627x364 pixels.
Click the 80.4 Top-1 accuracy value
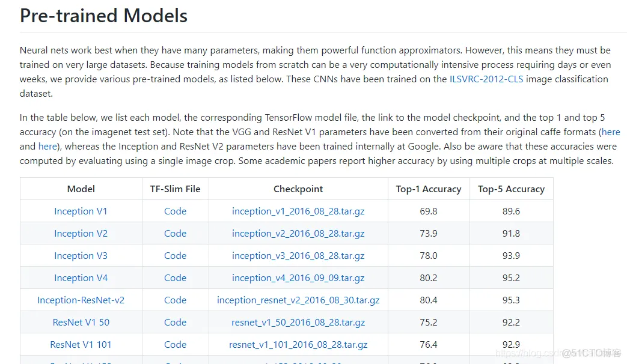(429, 300)
